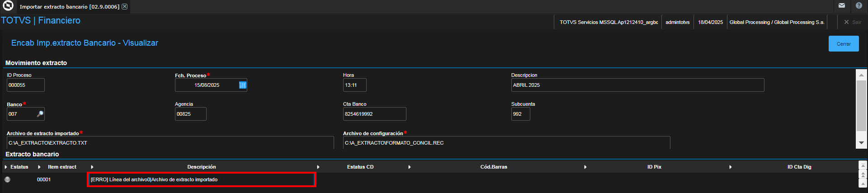Open the mail messages icon
The image size is (868, 193).
coord(842,6)
